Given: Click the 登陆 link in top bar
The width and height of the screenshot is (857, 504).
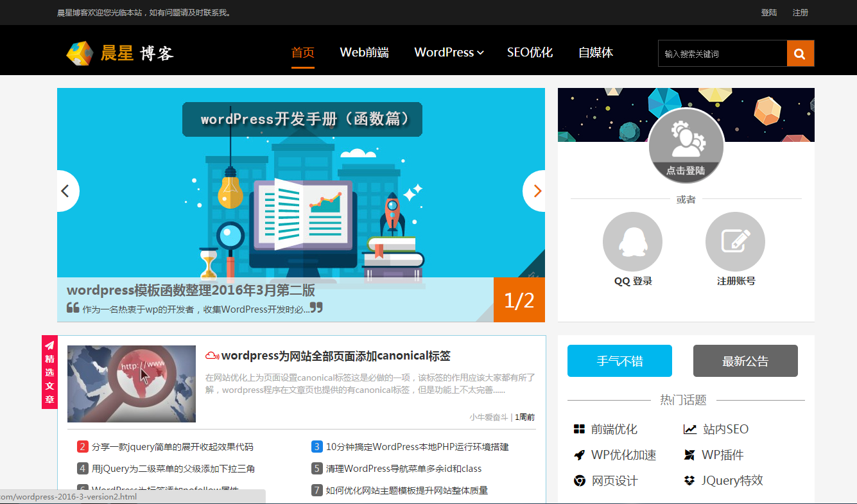Looking at the screenshot, I should pyautogui.click(x=769, y=13).
